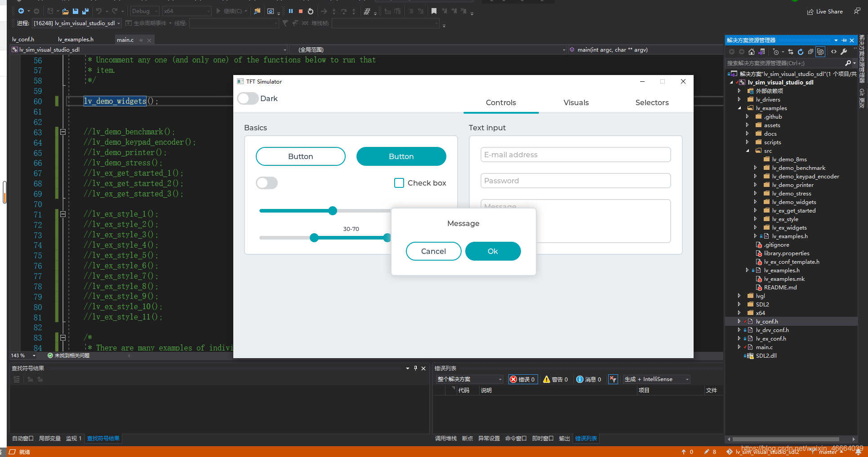Open the Build + IntelliSense dropdown
868x457 pixels.
pyautogui.click(x=656, y=379)
